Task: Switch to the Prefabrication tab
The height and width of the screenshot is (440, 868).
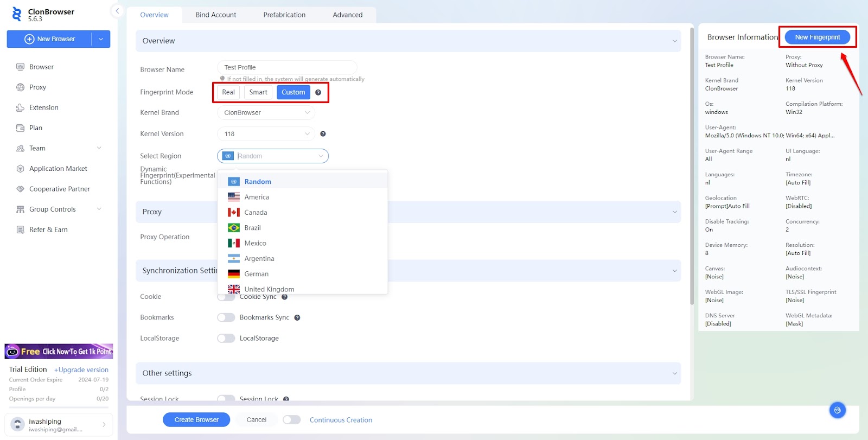Action: pos(284,15)
